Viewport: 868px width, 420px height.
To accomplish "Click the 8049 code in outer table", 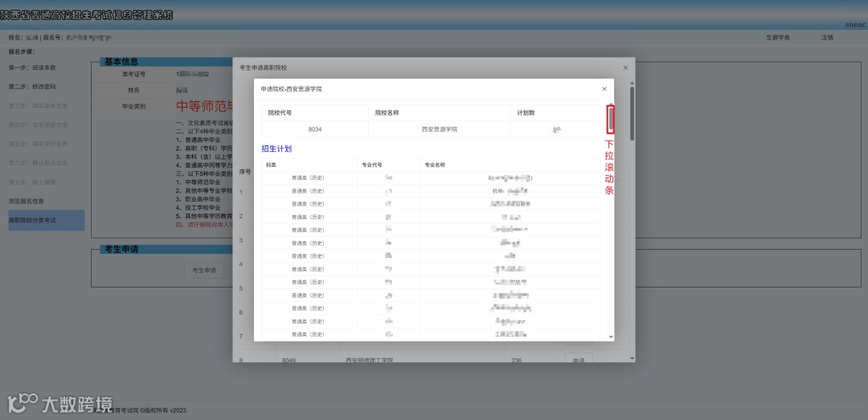I will (289, 361).
